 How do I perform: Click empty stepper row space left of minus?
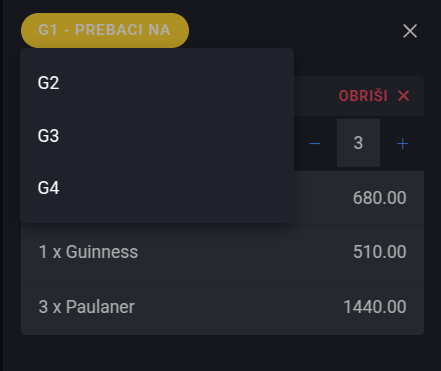[301, 144]
